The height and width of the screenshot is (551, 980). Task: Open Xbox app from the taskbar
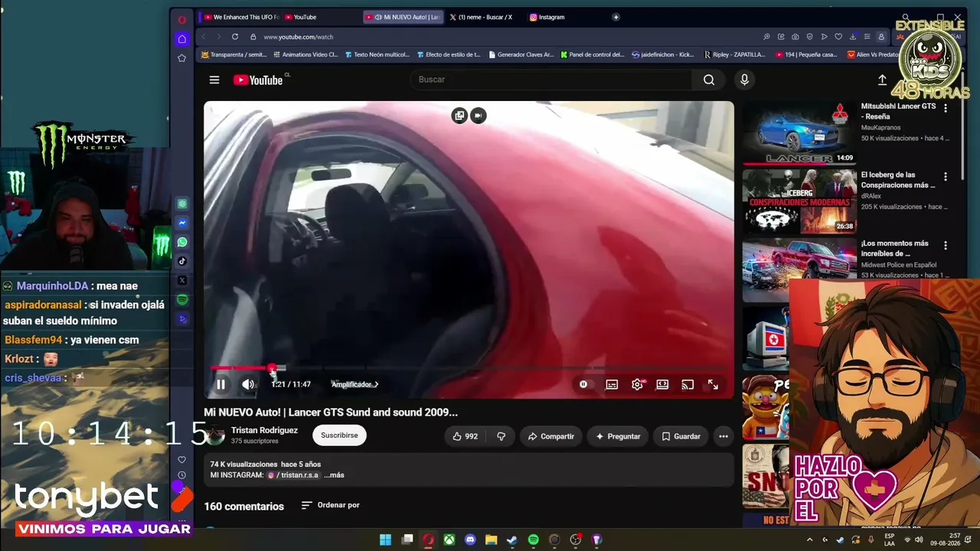pos(449,540)
